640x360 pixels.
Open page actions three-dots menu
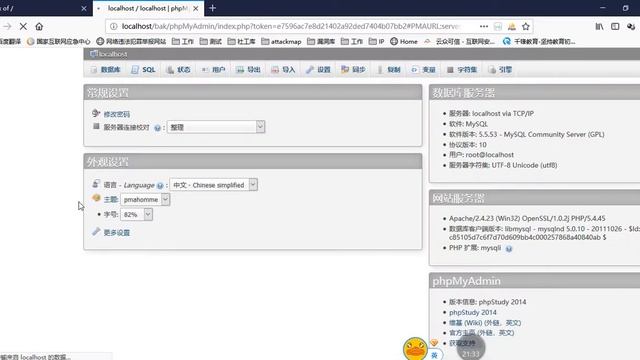click(484, 27)
